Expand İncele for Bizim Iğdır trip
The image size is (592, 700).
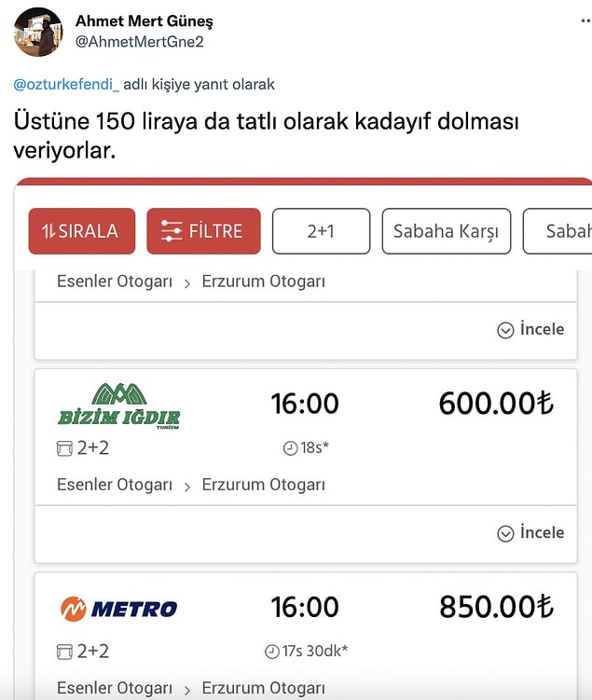(530, 532)
